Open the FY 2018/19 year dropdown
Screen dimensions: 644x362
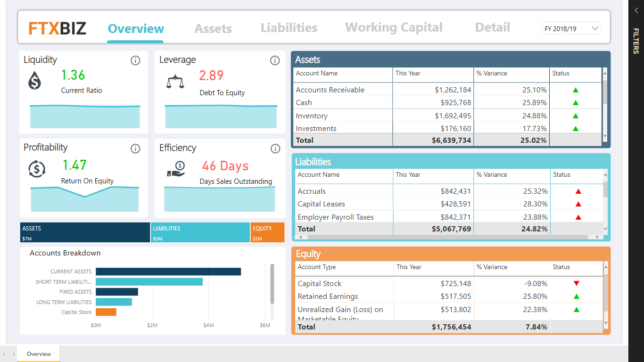point(571,29)
